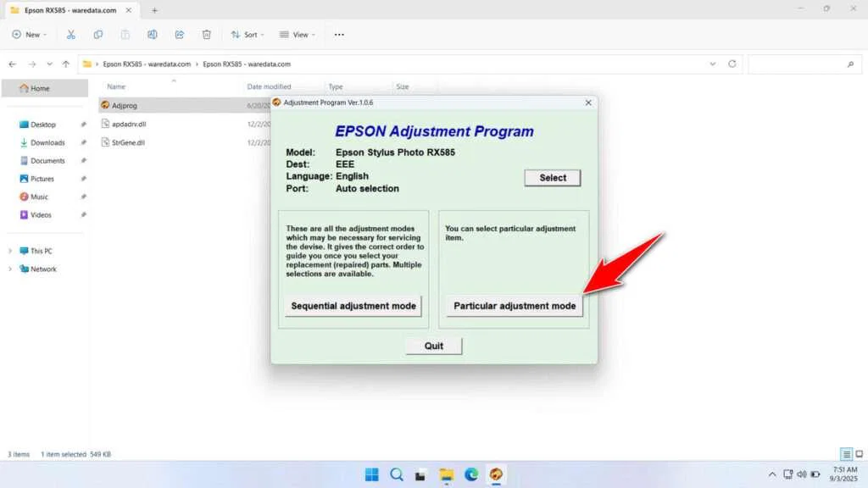Unpin Pictures from the sidebar

tap(82, 179)
